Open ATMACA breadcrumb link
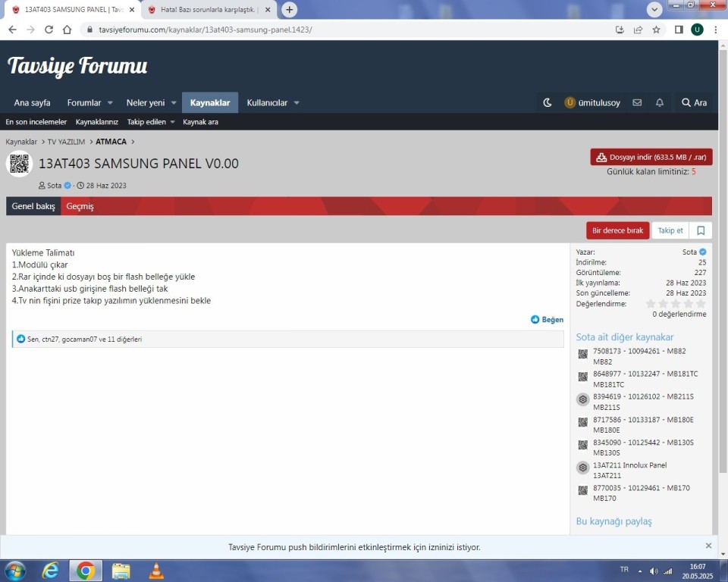 [x=111, y=142]
